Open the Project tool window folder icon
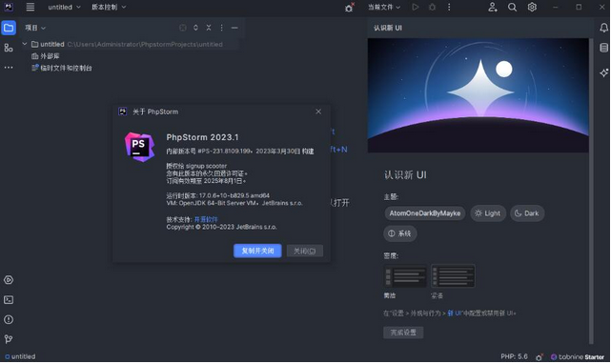The height and width of the screenshot is (364, 611). 9,28
